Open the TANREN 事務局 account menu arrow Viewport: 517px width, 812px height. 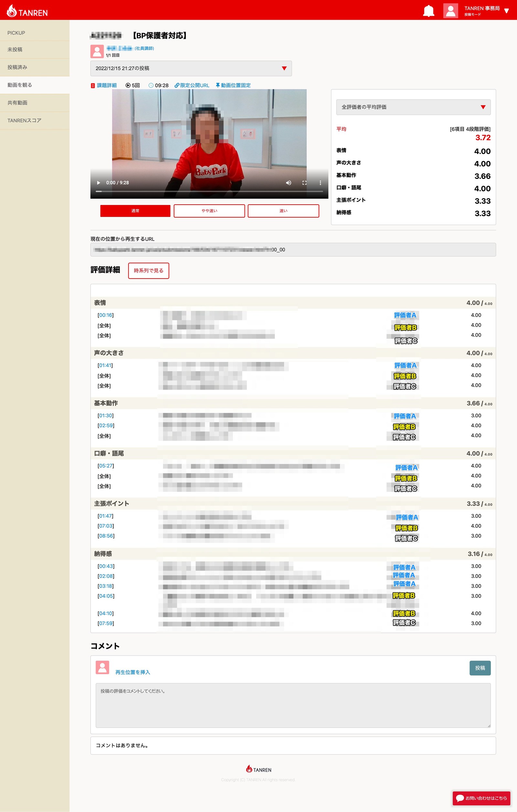(506, 11)
